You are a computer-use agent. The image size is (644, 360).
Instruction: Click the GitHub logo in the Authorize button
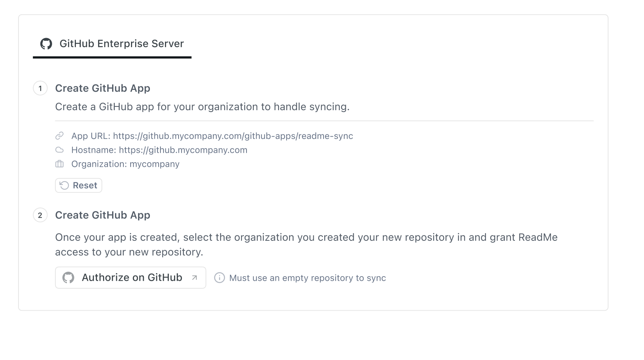pyautogui.click(x=68, y=278)
